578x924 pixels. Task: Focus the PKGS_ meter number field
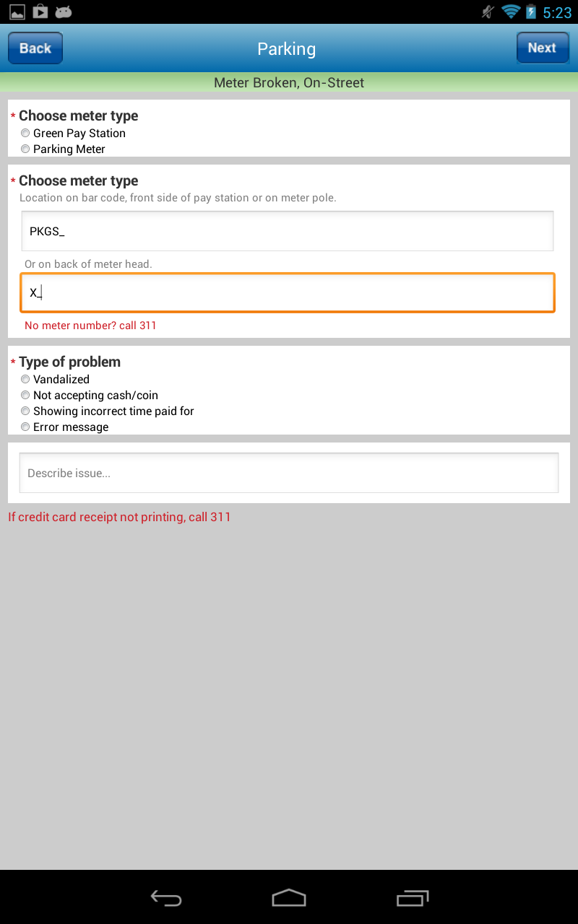click(x=287, y=231)
